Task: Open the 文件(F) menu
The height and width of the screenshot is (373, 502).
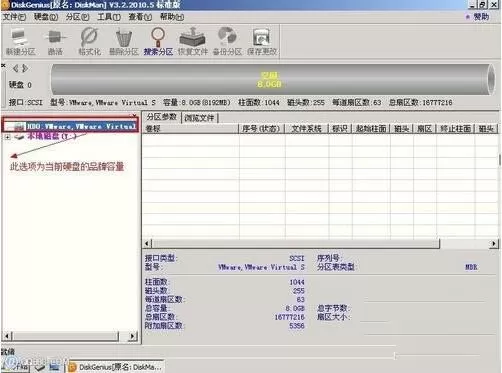Action: click(14, 17)
